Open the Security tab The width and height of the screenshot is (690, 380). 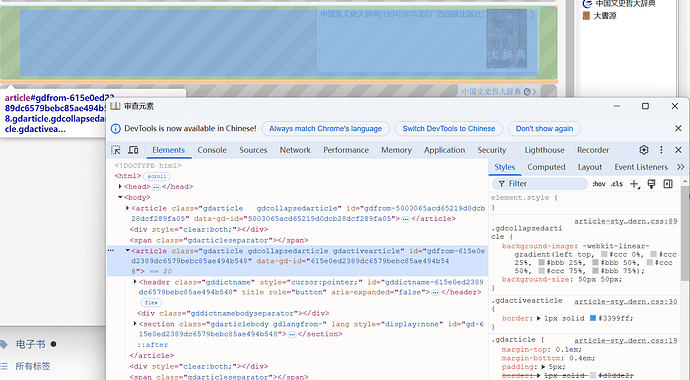tap(492, 150)
